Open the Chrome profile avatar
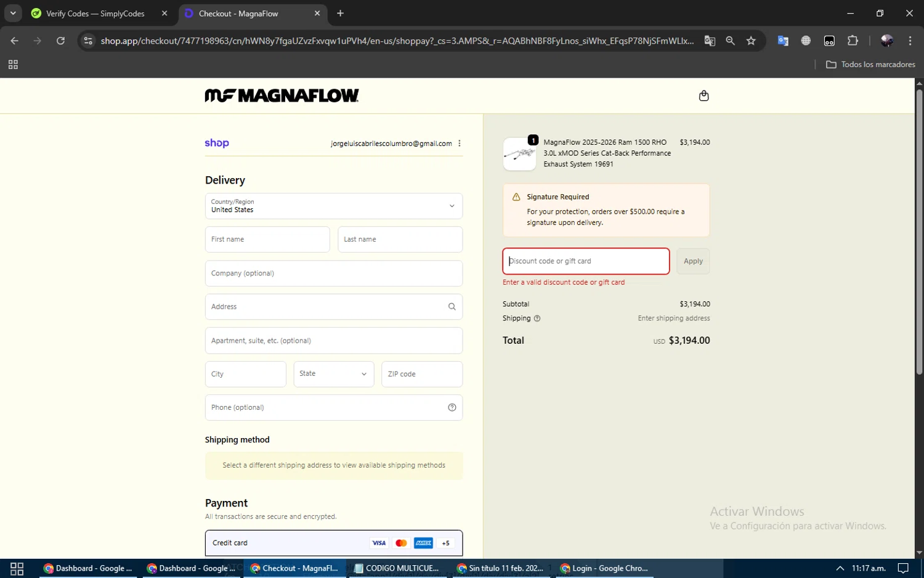Image resolution: width=924 pixels, height=578 pixels. coord(887,41)
